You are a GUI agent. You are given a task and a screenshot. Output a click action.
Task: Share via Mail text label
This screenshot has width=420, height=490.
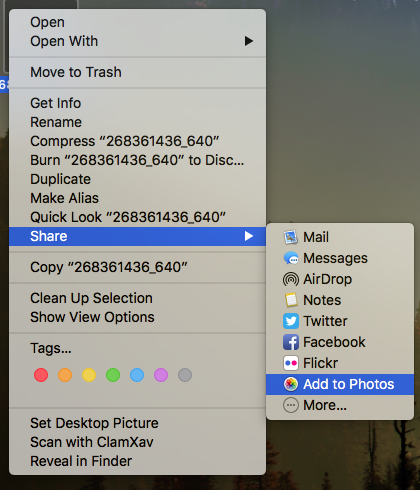pyautogui.click(x=316, y=237)
